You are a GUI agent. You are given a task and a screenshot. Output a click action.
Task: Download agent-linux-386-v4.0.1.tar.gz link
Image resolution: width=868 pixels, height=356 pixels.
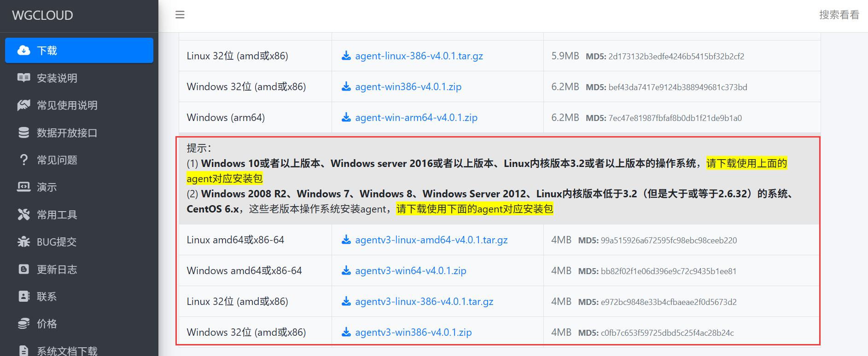[419, 56]
